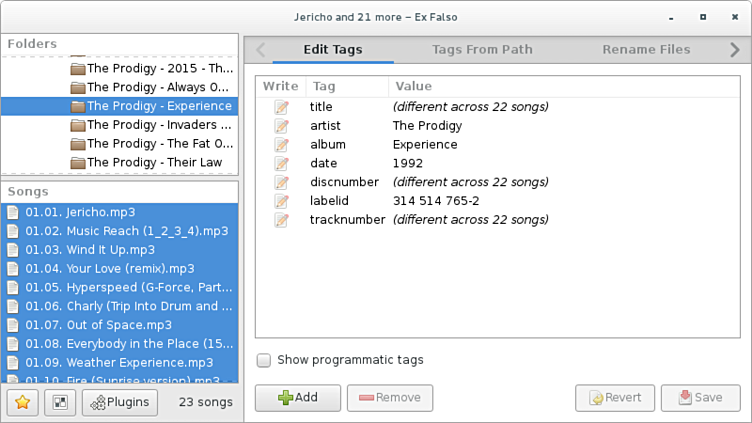The width and height of the screenshot is (752, 423).
Task: Click the star favorites icon button
Action: (x=22, y=402)
